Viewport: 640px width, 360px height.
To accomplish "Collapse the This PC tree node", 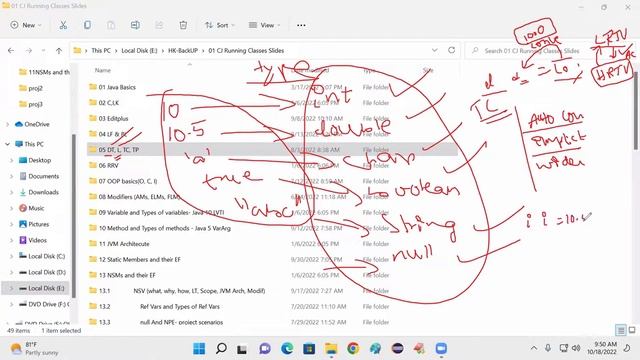I will pos(8,144).
